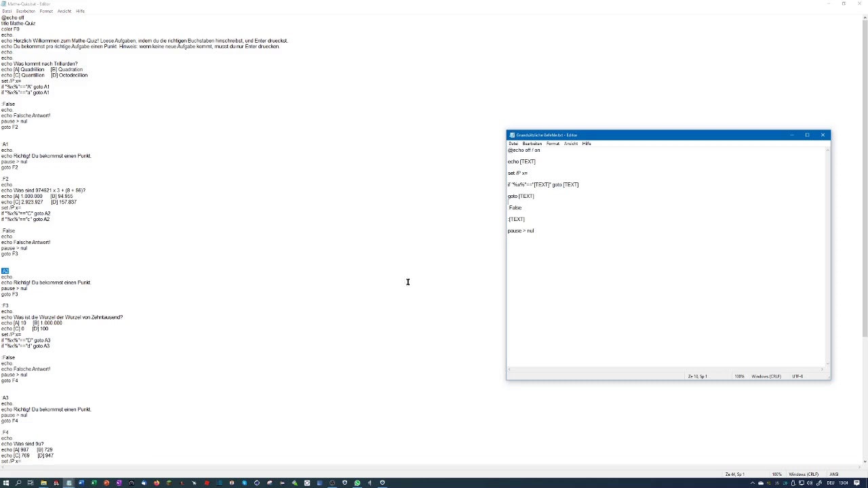The width and height of the screenshot is (868, 488).
Task: Click 'echo Was kommt nach Trilliarden?' line
Action: tap(39, 64)
